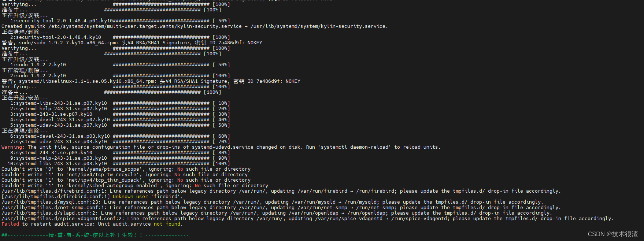
Task: Click the kylin-security.service symlink path
Action: (319, 26)
